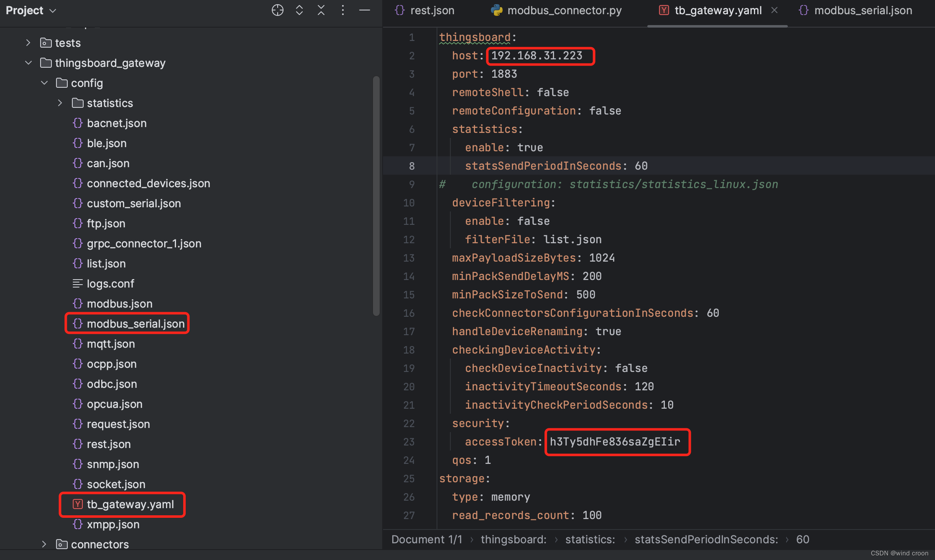935x560 pixels.
Task: Open the Project panel options menu (three dots)
Action: pyautogui.click(x=343, y=10)
